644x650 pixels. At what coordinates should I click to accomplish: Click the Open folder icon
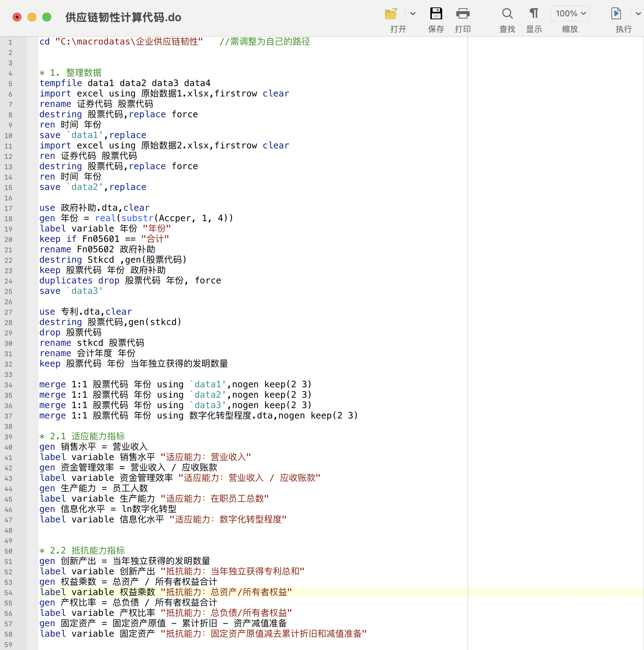coord(391,14)
